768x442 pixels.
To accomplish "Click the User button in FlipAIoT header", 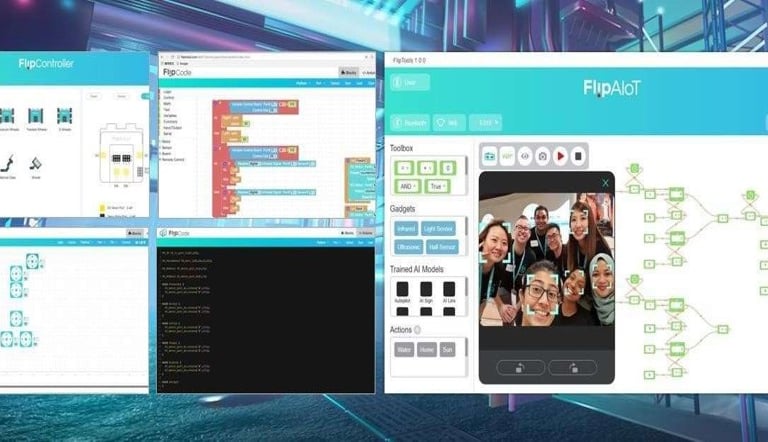I will (410, 82).
